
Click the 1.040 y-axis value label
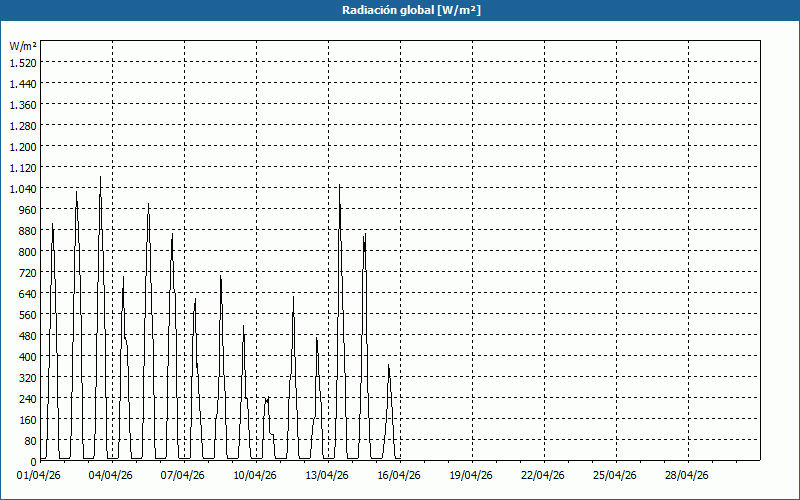point(23,188)
